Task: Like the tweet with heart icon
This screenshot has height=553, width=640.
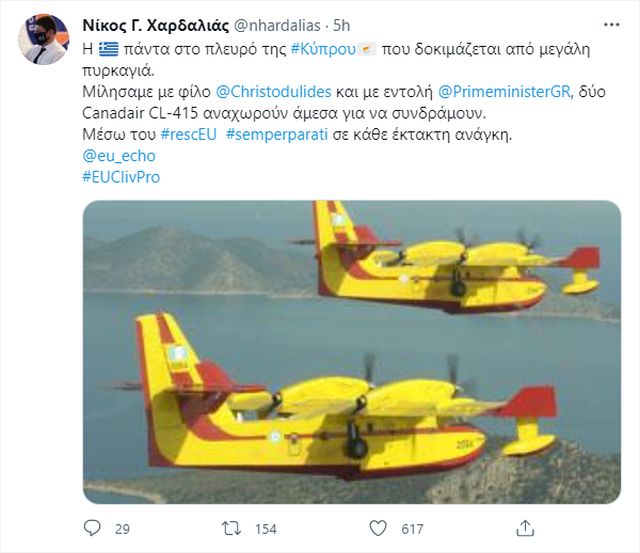Action: click(378, 528)
